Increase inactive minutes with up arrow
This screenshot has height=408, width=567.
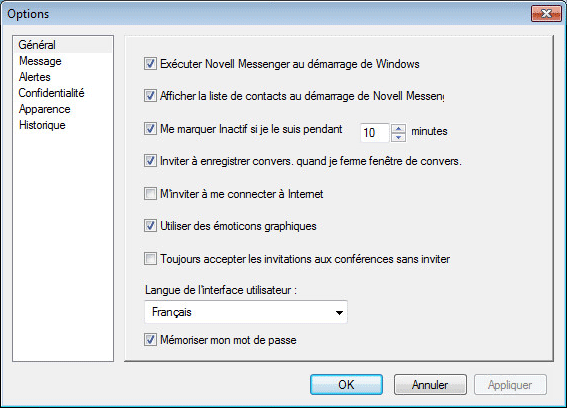(x=398, y=128)
